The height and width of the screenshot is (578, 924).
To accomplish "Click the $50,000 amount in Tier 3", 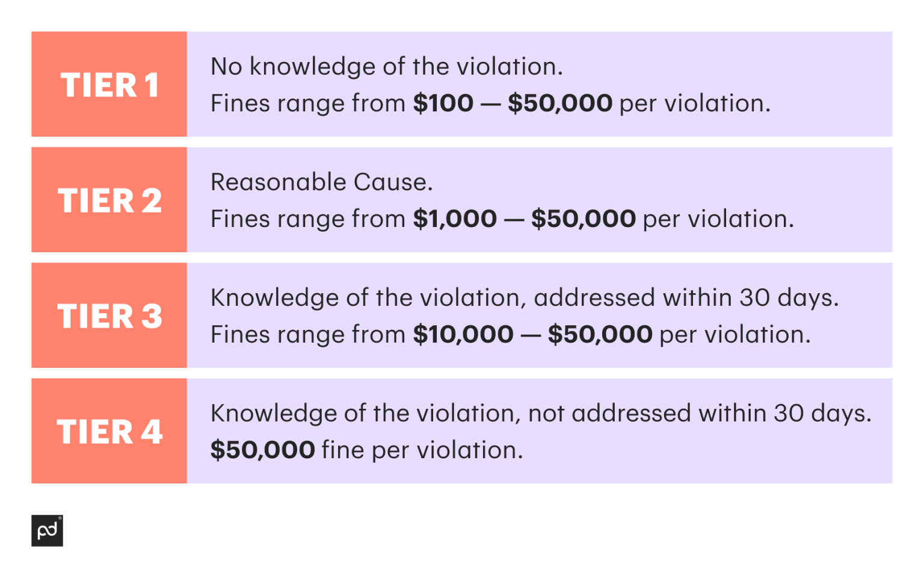I will [x=600, y=335].
